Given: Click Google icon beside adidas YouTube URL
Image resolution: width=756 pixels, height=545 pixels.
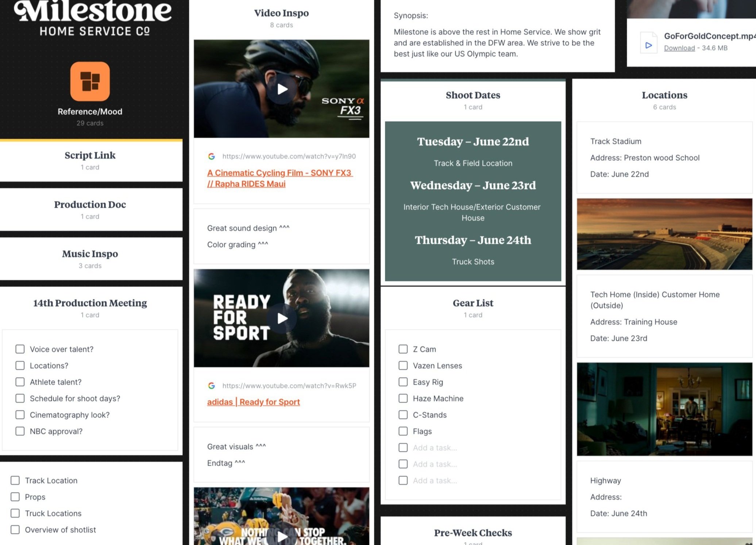Looking at the screenshot, I should tap(211, 386).
